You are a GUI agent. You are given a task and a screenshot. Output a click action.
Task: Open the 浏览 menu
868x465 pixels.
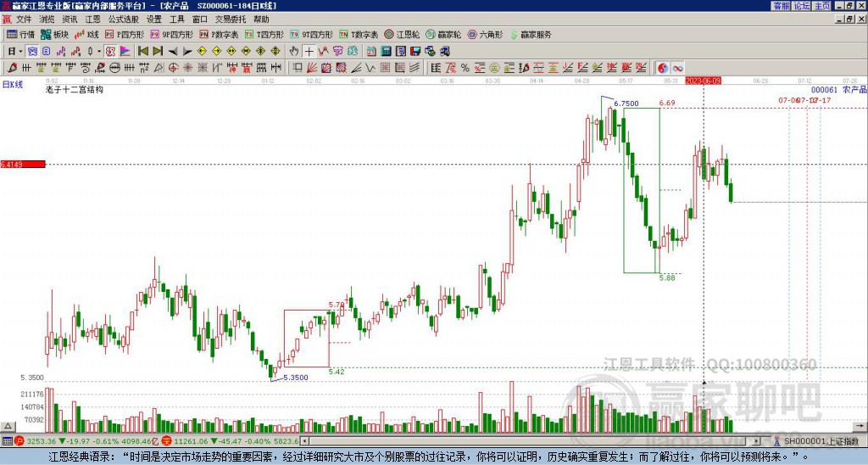click(x=47, y=20)
